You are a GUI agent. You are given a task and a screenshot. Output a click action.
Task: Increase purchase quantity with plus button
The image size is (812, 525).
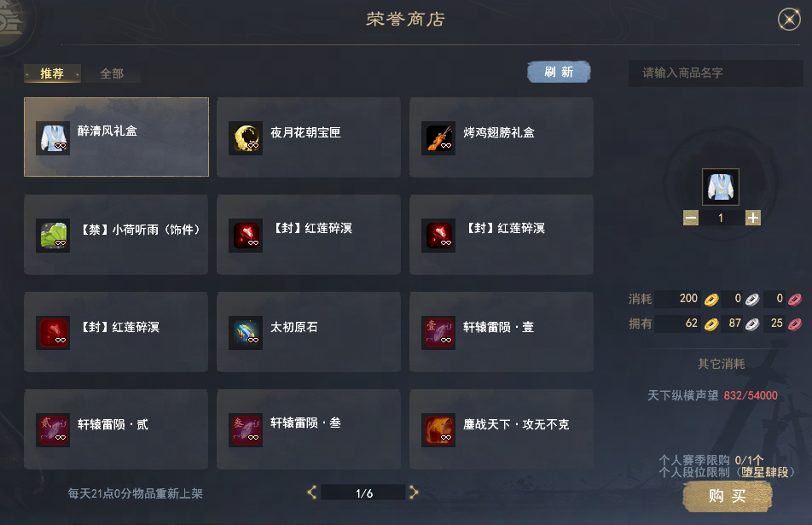click(753, 218)
